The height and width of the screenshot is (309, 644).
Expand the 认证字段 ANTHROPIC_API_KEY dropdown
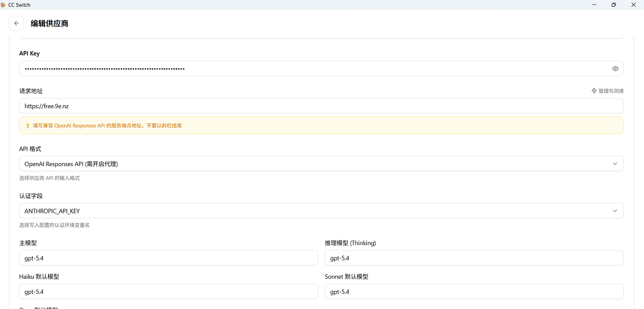(321, 211)
